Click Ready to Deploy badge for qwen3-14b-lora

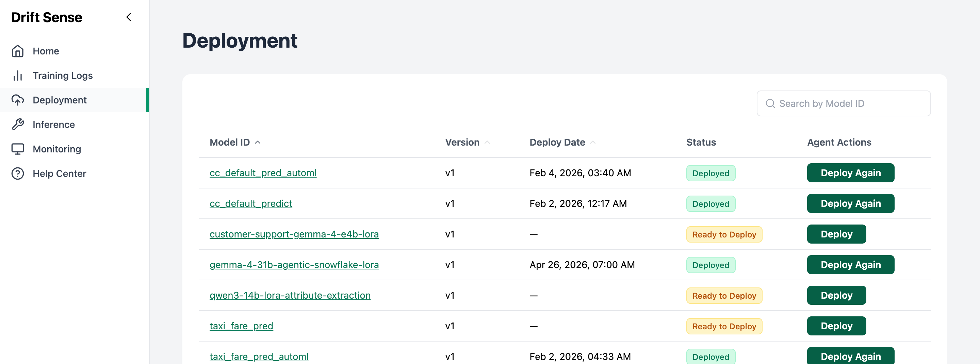click(x=724, y=296)
